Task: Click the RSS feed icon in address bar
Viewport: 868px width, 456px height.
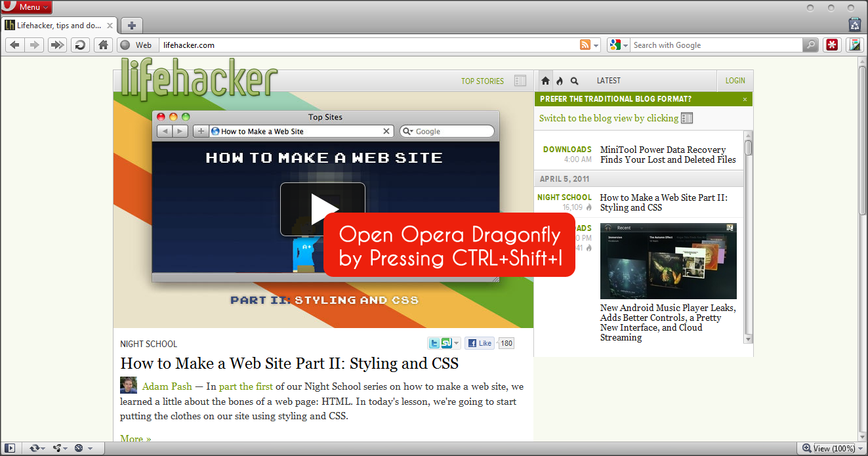Action: click(x=585, y=45)
